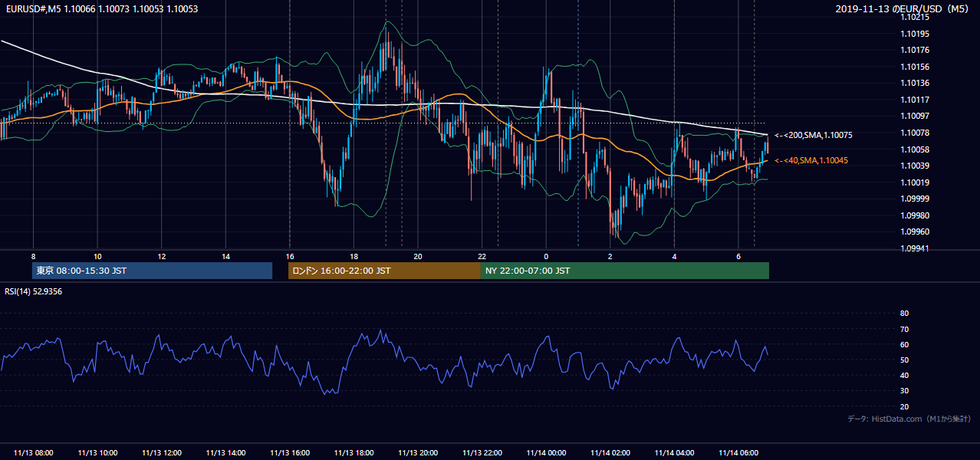This screenshot has width=980, height=460.
Task: Click hour label 16 under price chart
Action: 290,256
